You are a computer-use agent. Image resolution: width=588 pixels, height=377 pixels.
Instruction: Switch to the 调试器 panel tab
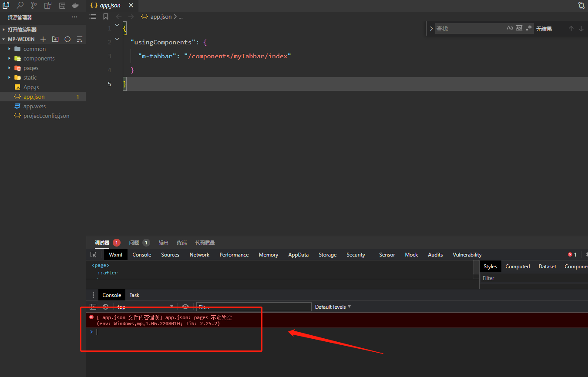102,243
